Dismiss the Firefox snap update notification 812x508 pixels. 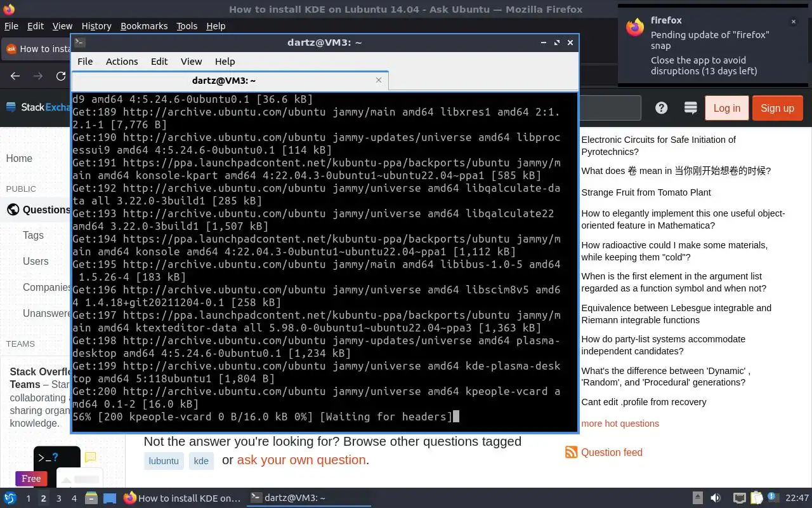793,22
